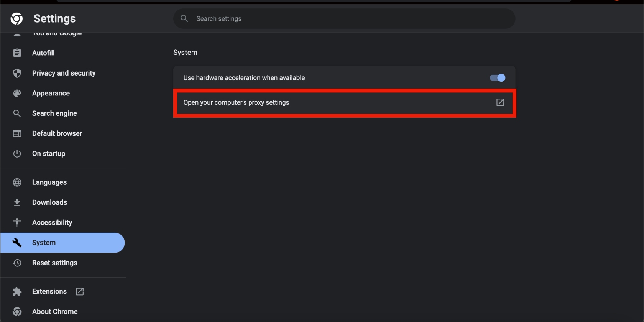Click the Accessibility figure icon
644x322 pixels.
(17, 223)
